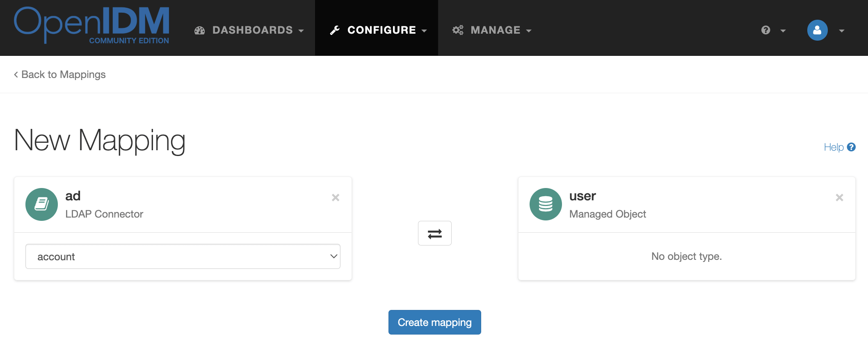Open the account object type dropdown
Screen dimensions: 868x344
point(183,257)
